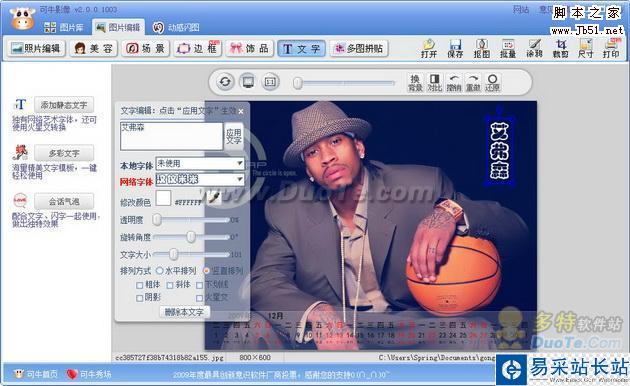Toggle the 下划线 underline checkbox
The height and width of the screenshot is (386, 630).
[x=199, y=285]
